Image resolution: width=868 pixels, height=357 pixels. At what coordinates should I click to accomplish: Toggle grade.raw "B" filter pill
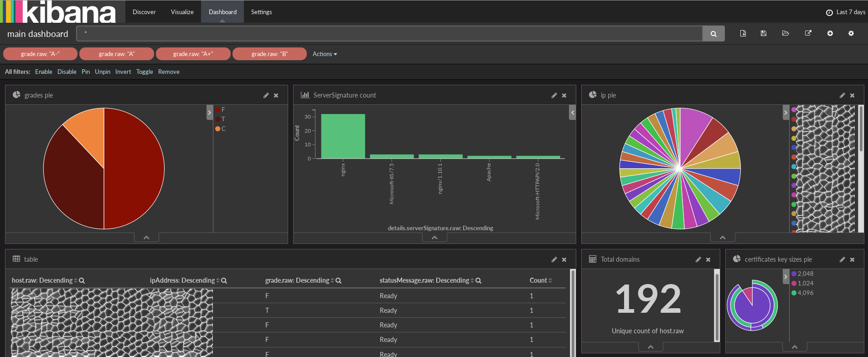269,54
